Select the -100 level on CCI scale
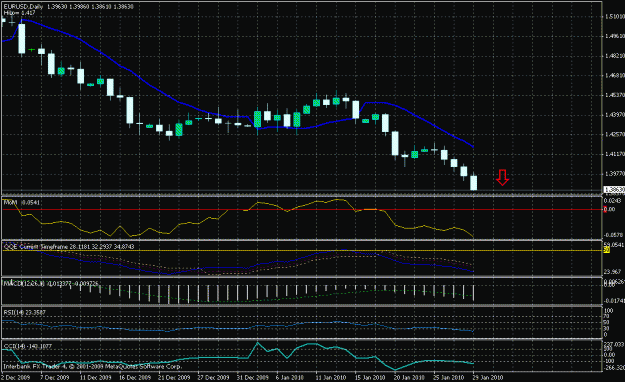Screen dimensions: 625x382 point(609,361)
